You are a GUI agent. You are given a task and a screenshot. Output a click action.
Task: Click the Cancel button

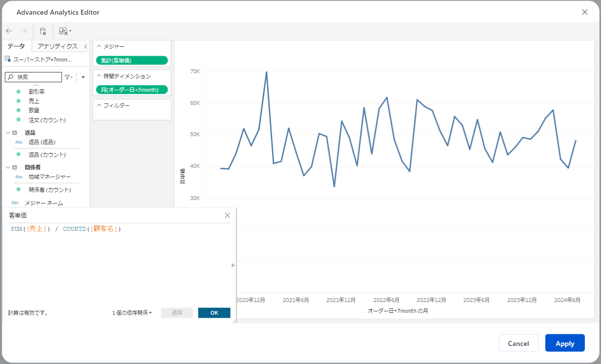[x=518, y=343]
